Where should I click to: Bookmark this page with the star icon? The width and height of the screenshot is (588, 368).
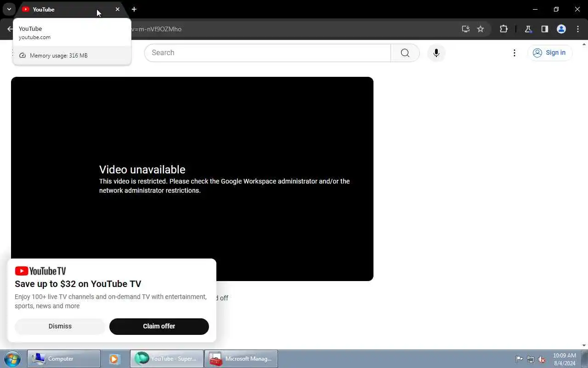481,29
